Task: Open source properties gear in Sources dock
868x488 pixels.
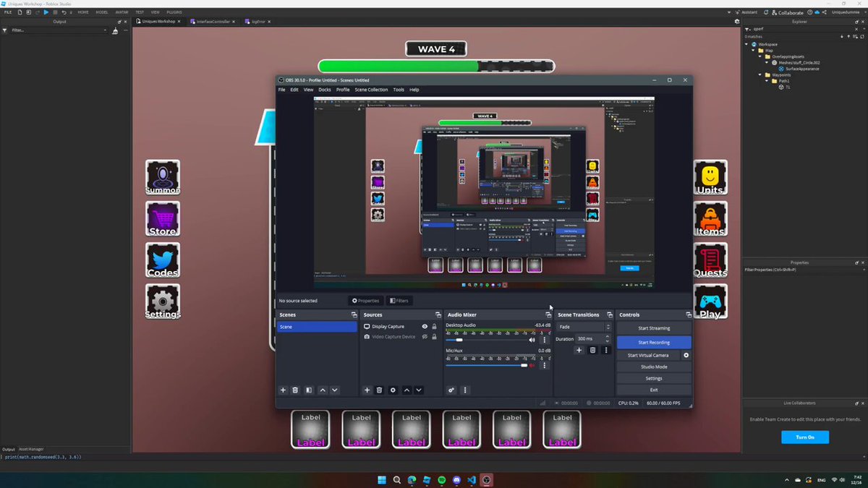Action: click(x=393, y=390)
